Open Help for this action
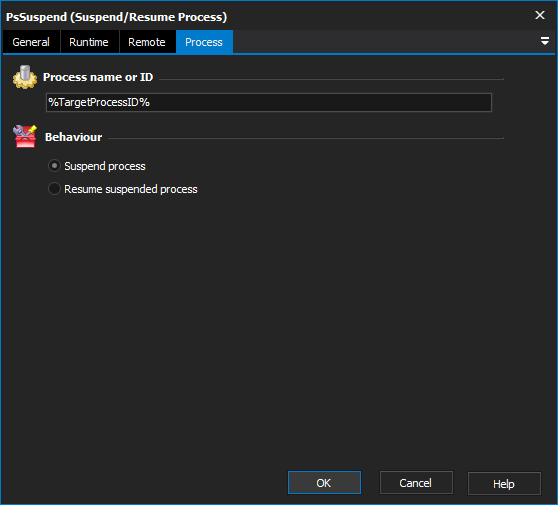This screenshot has width=558, height=505. (x=504, y=484)
